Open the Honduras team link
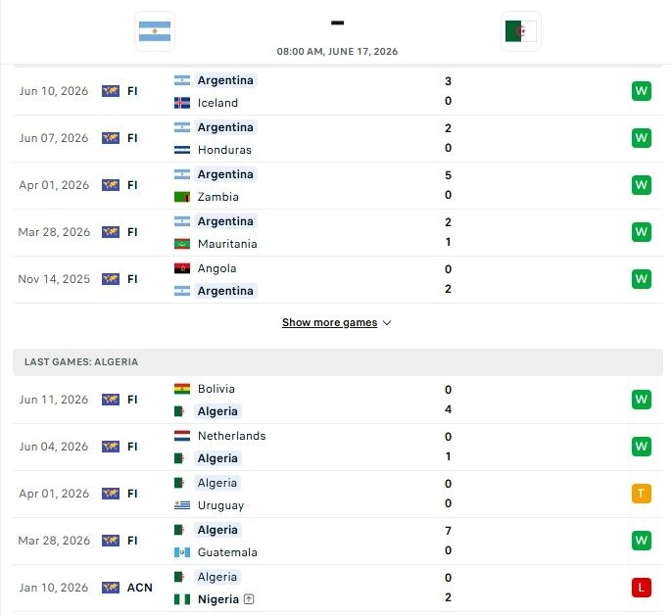 pyautogui.click(x=224, y=150)
